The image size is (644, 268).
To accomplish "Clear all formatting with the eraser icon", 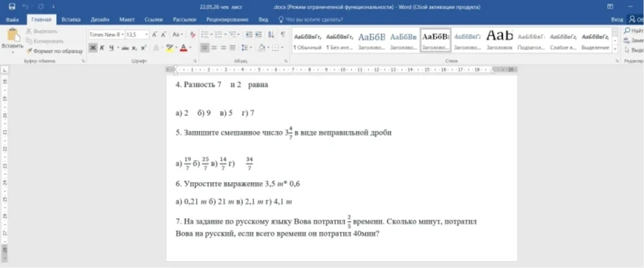I will coord(192,35).
